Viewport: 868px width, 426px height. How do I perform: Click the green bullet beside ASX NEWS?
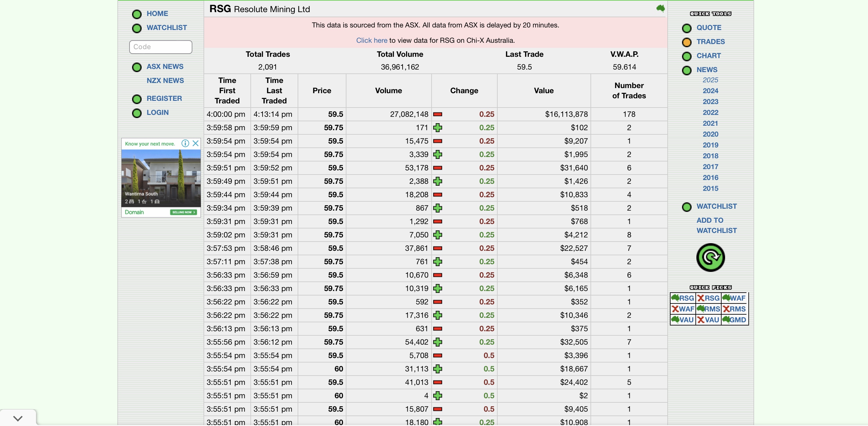pyautogui.click(x=137, y=67)
